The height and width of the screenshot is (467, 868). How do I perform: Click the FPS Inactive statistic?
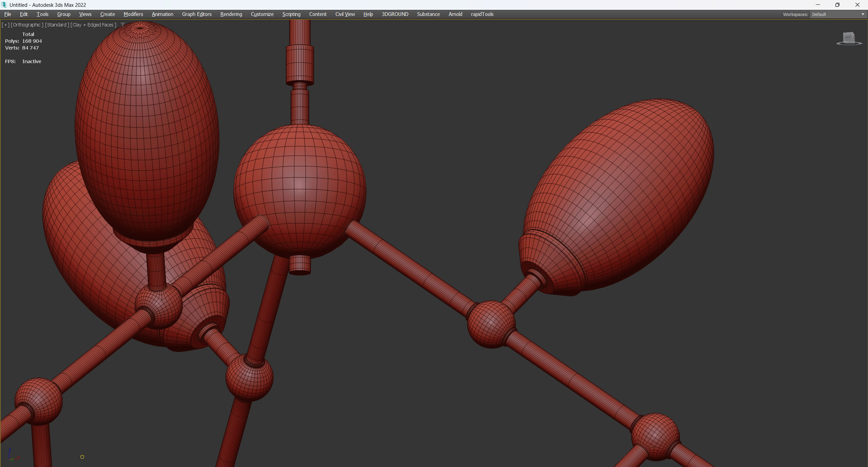[x=23, y=61]
